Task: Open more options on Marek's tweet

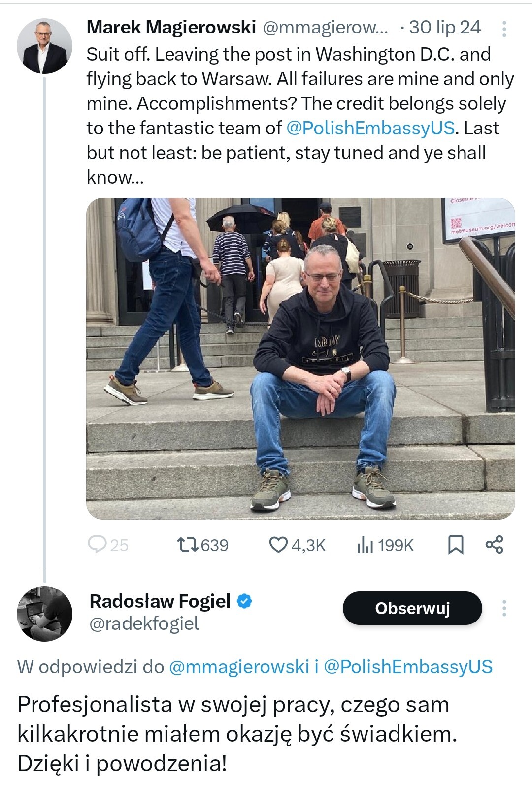Action: (x=504, y=29)
